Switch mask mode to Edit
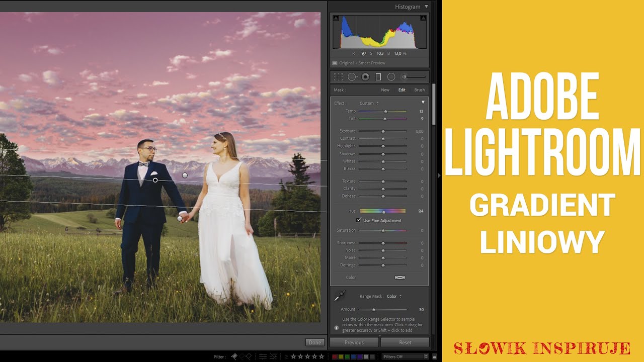Screen dimensions: 644x362 (x=402, y=90)
